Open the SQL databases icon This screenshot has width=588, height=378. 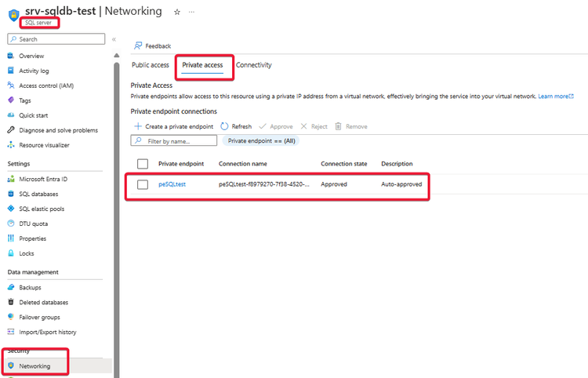point(11,194)
